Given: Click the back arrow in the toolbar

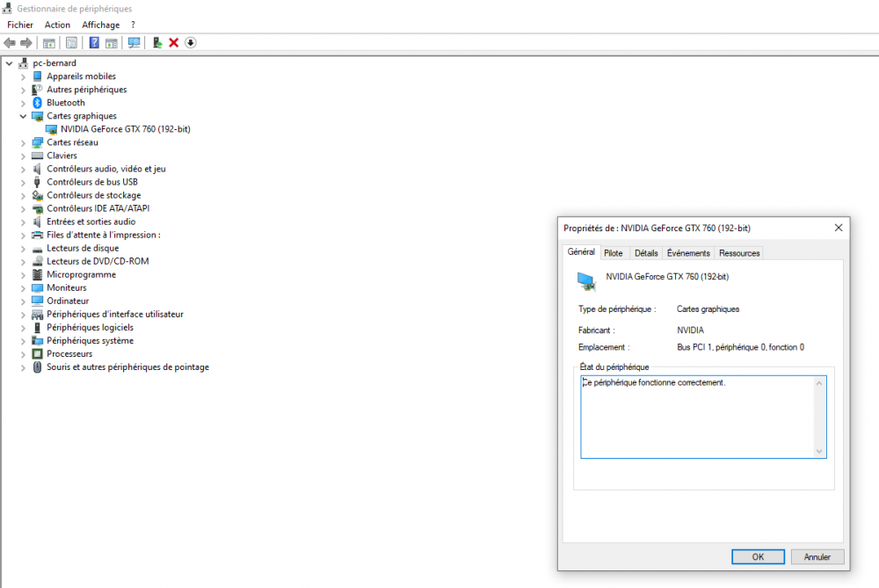Looking at the screenshot, I should coord(10,43).
